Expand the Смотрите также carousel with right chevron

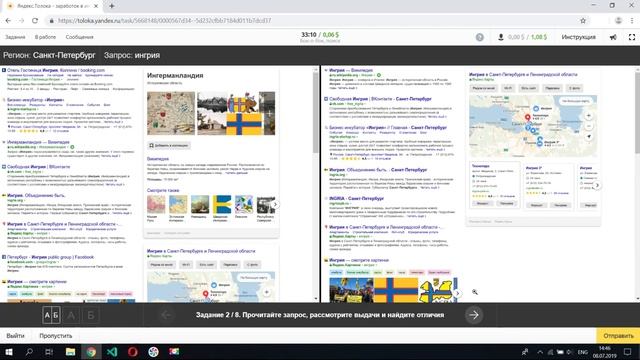coord(275,204)
